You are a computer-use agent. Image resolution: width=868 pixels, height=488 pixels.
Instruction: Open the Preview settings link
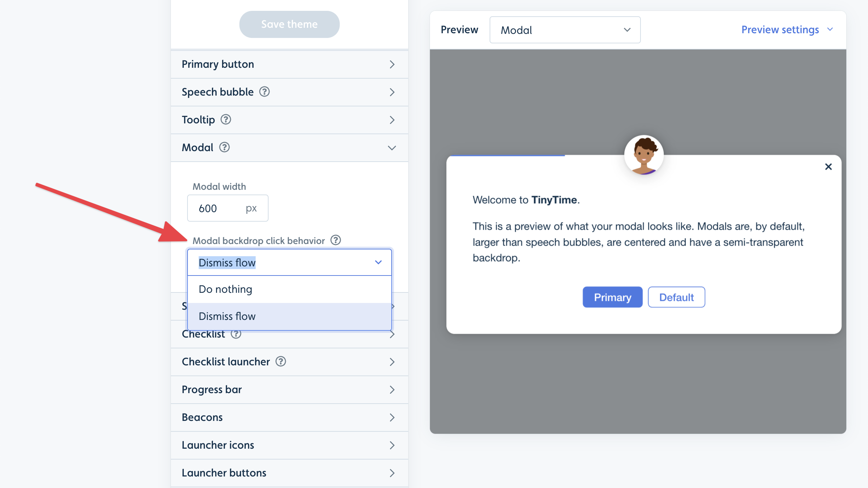(x=787, y=30)
